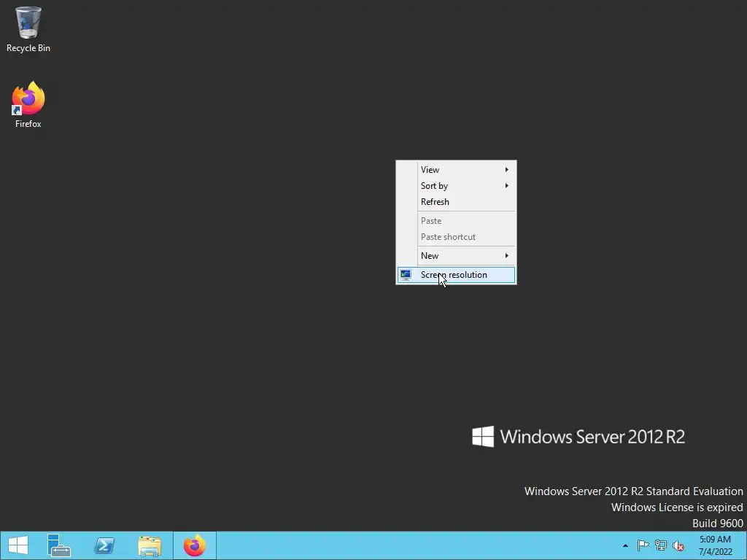Image resolution: width=747 pixels, height=560 pixels.
Task: Choose Screen resolution menu entry
Action: pyautogui.click(x=457, y=275)
